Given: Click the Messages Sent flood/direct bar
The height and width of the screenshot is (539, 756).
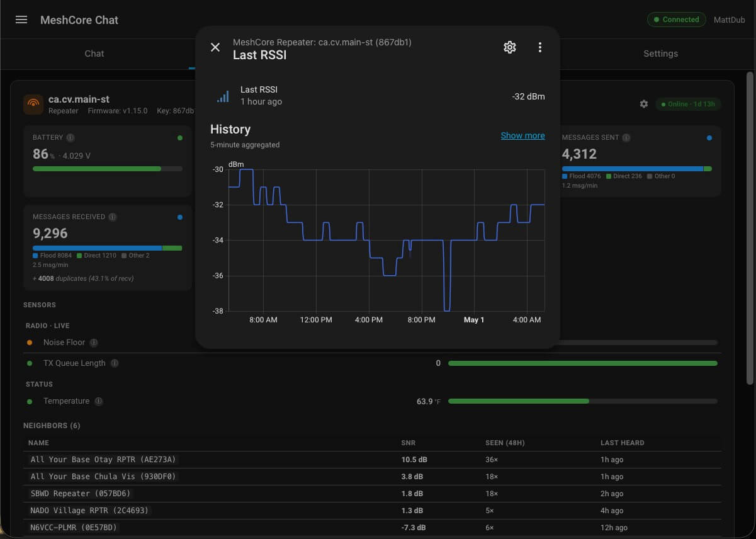Looking at the screenshot, I should [636, 169].
